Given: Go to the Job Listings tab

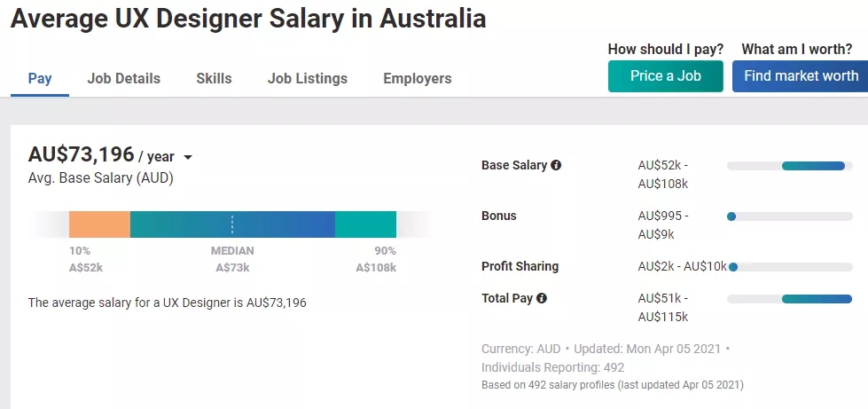Looking at the screenshot, I should pos(308,78).
